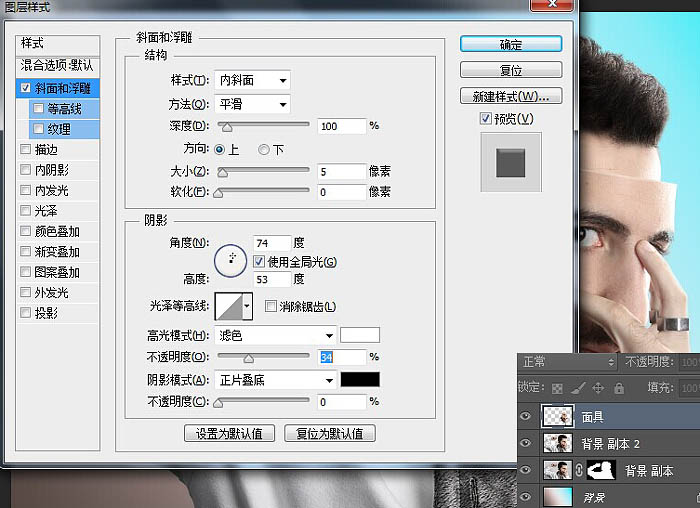Click the angle dial in shading section
This screenshot has width=700, height=508.
click(x=231, y=259)
